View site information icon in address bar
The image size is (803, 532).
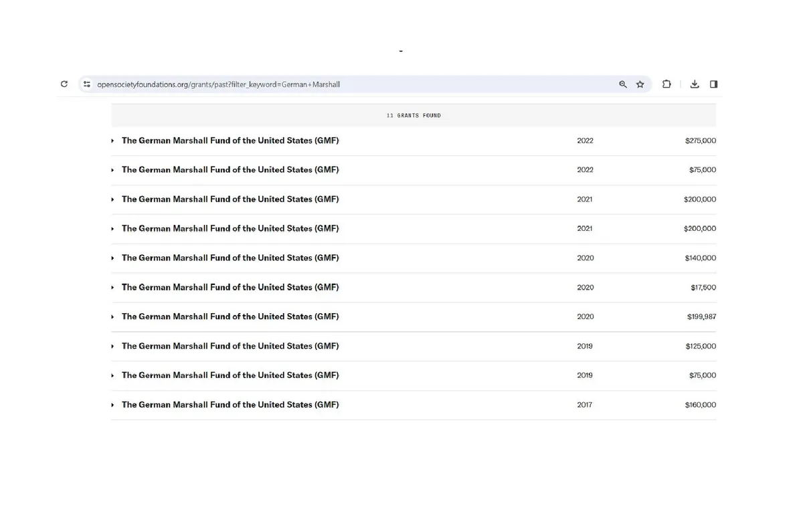[x=87, y=84]
